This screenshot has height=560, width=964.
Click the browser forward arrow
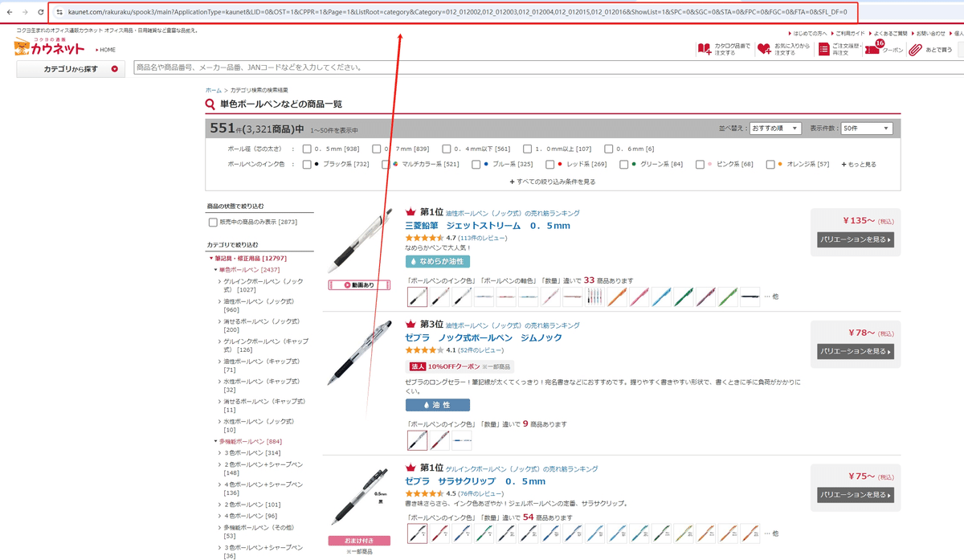[x=25, y=12]
